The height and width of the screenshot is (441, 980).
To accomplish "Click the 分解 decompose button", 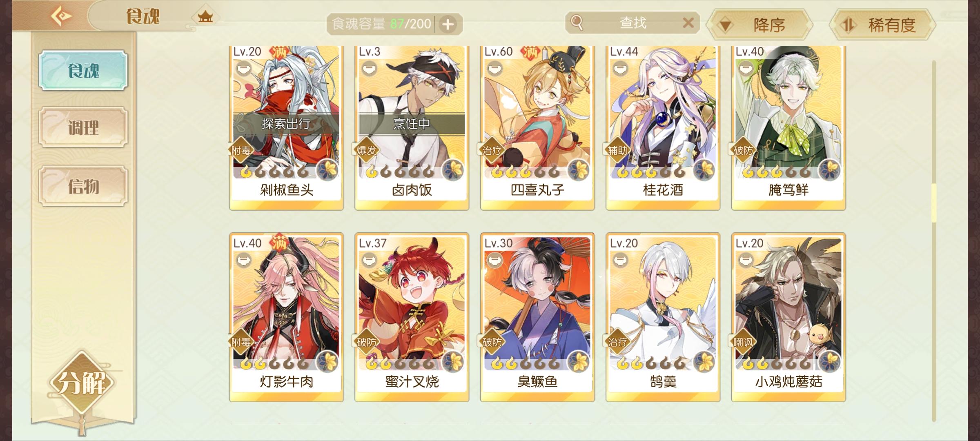I will 82,383.
